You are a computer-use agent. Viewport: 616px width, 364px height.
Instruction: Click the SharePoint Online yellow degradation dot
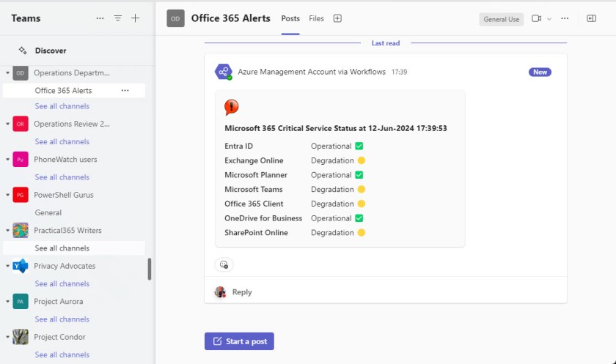click(362, 233)
